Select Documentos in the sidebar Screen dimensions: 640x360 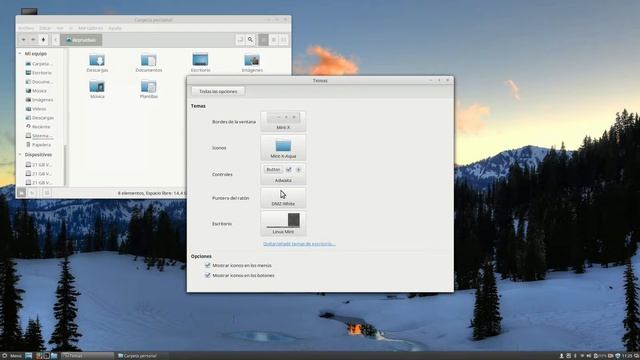tap(39, 82)
